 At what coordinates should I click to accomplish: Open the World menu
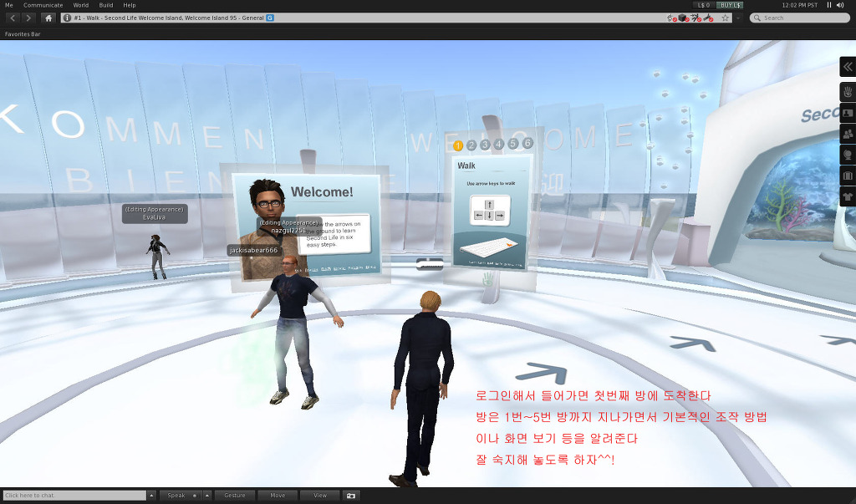(x=81, y=5)
